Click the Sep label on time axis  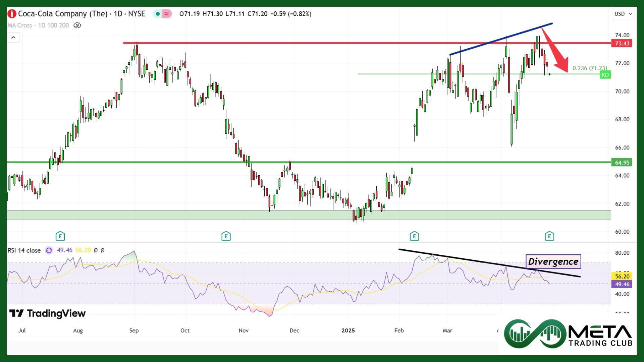click(134, 330)
